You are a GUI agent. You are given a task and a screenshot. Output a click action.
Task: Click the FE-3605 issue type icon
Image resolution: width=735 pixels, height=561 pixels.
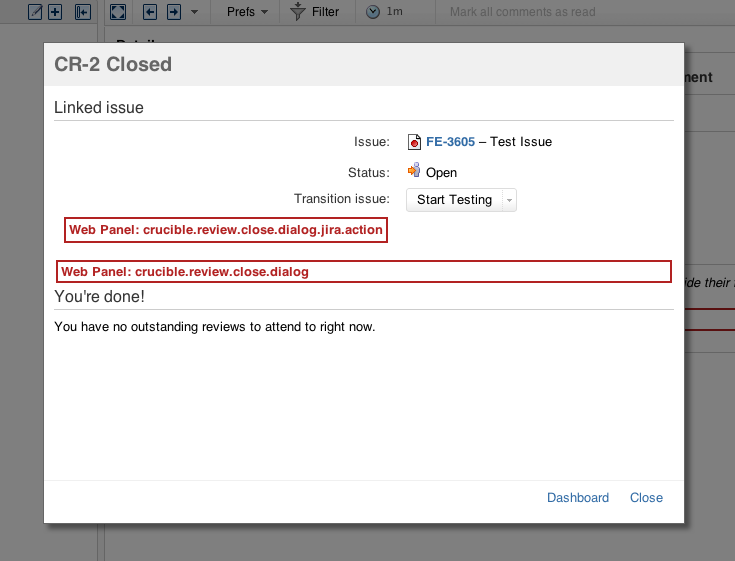coord(415,142)
